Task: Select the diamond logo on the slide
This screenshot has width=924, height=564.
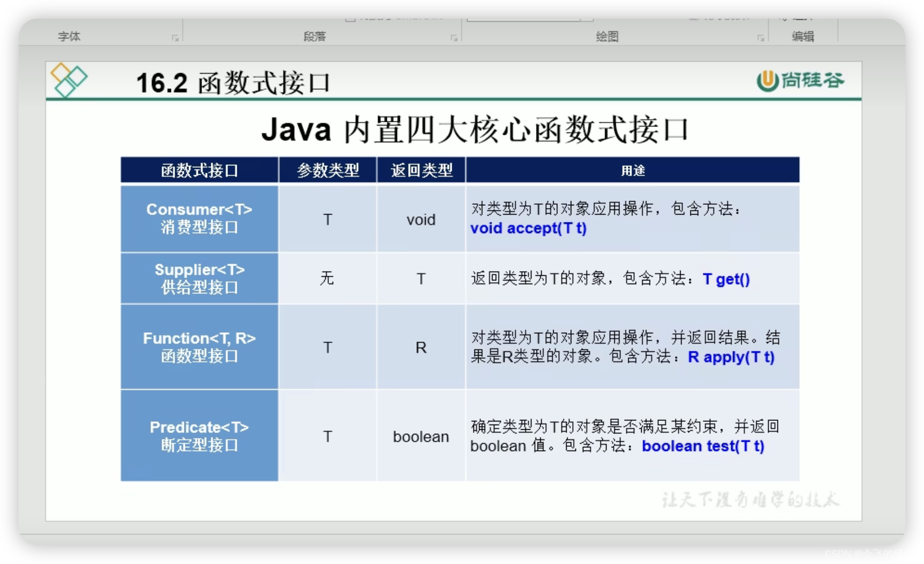Action: (69, 80)
